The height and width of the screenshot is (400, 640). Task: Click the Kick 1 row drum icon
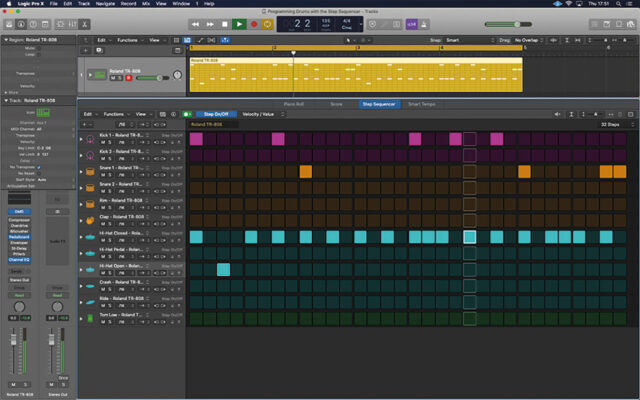[x=90, y=139]
